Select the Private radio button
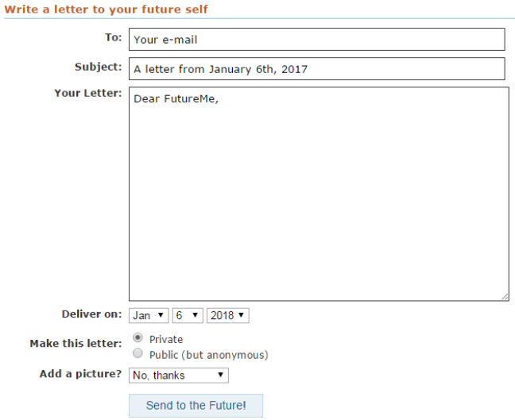Image resolution: width=515 pixels, height=420 pixels. [138, 338]
